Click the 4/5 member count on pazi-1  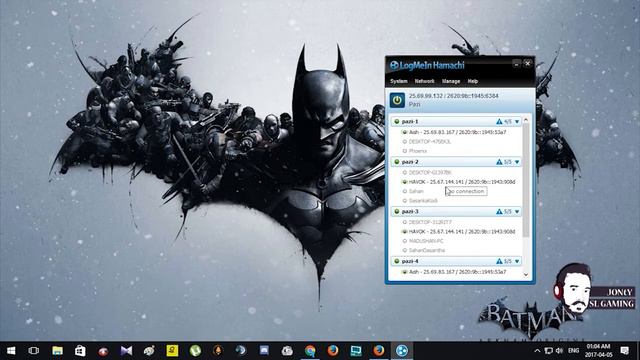(x=507, y=122)
